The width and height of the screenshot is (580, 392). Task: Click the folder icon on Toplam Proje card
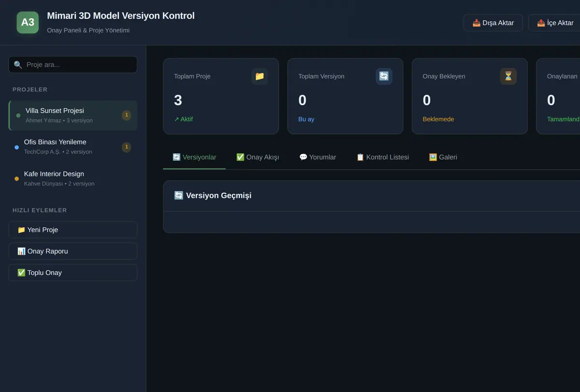pos(260,76)
